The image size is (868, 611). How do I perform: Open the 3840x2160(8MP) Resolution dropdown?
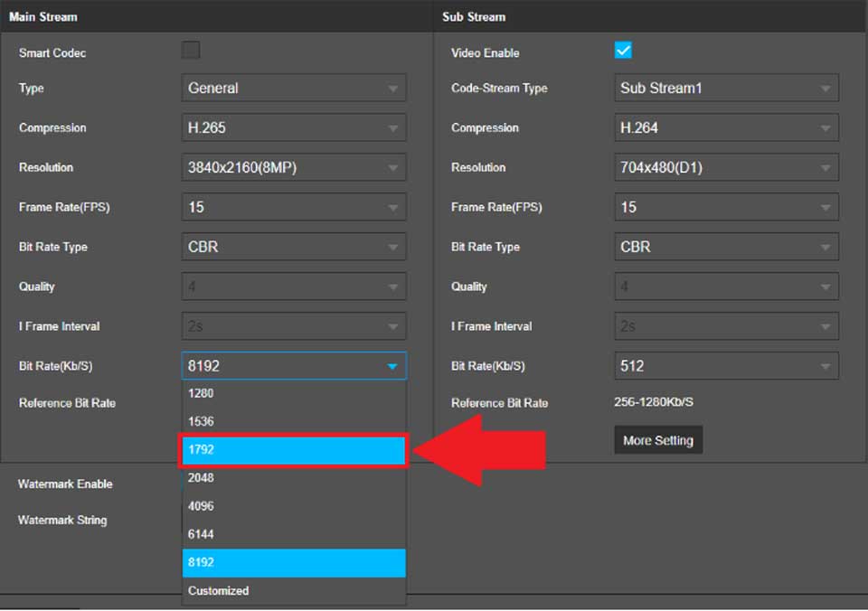point(294,168)
